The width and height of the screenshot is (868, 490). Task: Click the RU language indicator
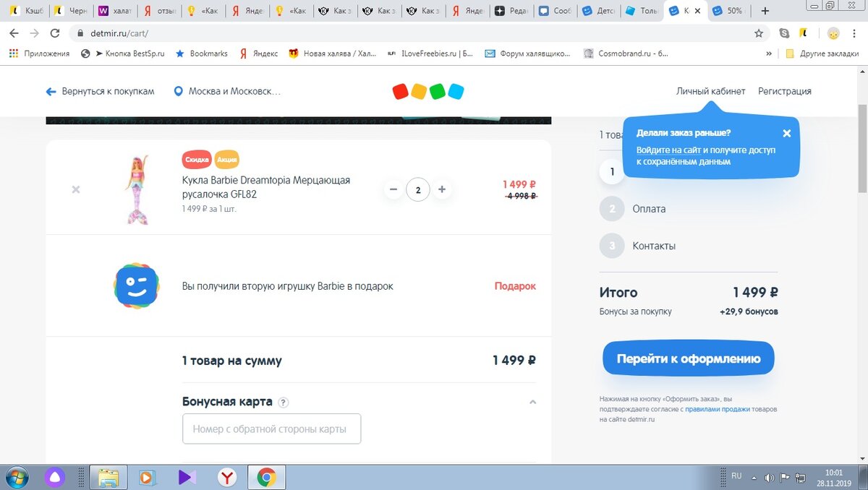[736, 476]
